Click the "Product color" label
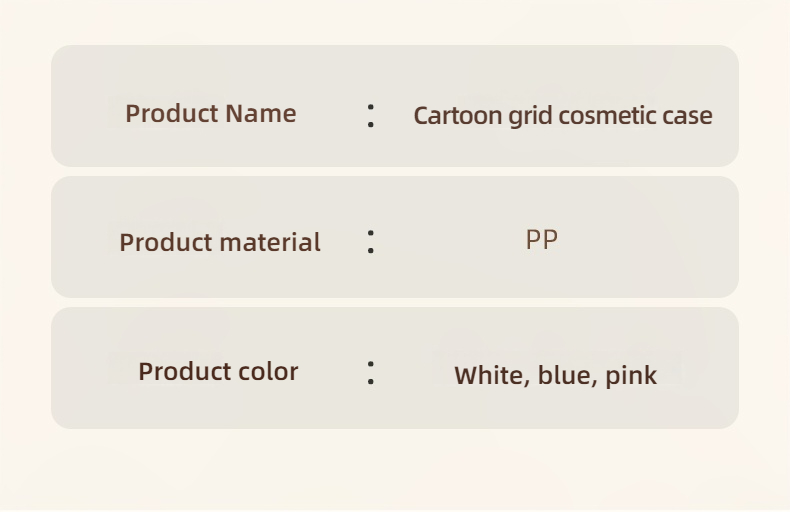790x512 pixels. [218, 371]
